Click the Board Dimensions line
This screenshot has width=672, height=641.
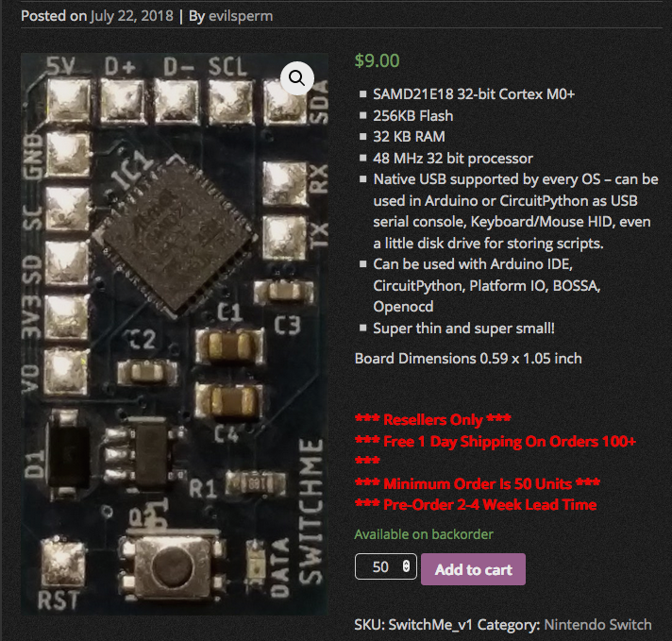tap(468, 358)
